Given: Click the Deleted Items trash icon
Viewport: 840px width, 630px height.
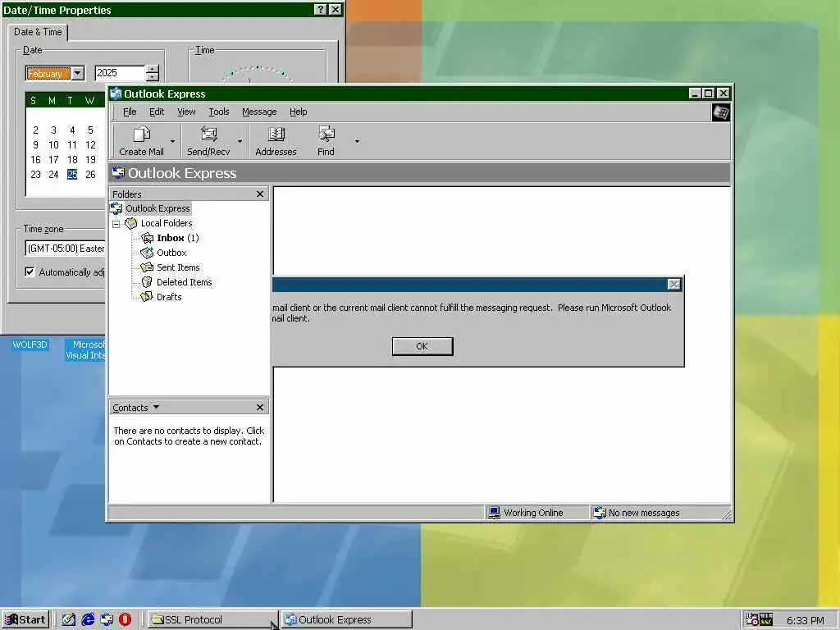Looking at the screenshot, I should pos(147,282).
